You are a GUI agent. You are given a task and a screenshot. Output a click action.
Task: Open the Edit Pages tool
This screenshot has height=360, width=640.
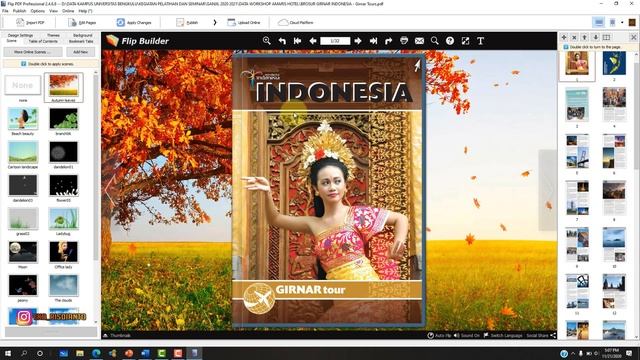[82, 22]
